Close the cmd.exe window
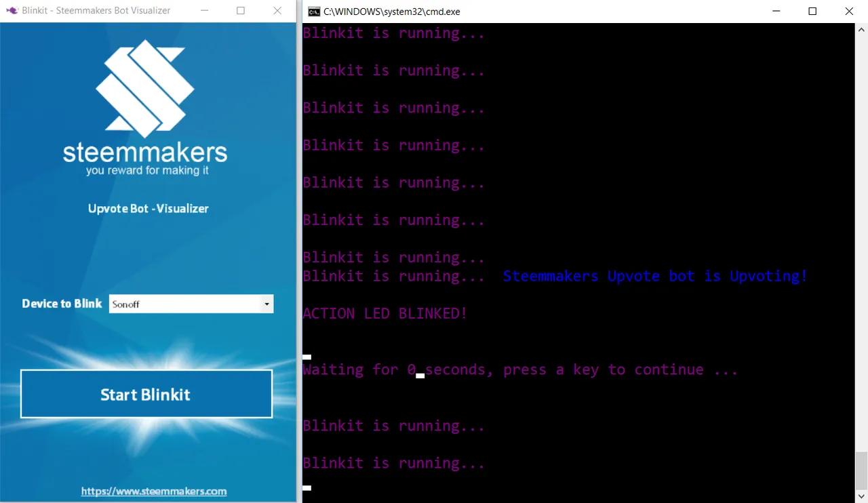868x503 pixels. (849, 12)
